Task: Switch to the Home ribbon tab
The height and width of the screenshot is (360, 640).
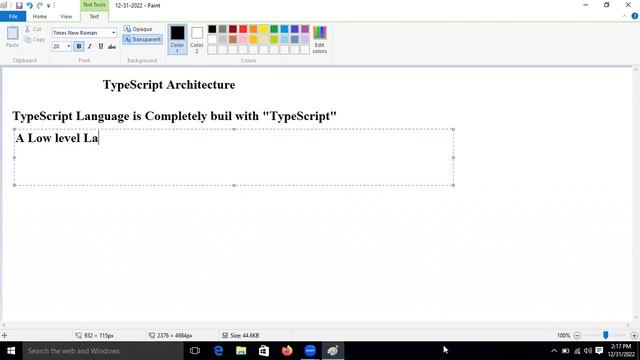Action: [x=40, y=16]
